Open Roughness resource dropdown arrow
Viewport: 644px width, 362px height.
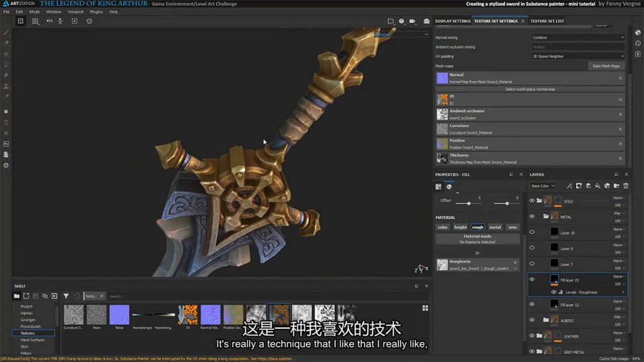[x=515, y=269]
